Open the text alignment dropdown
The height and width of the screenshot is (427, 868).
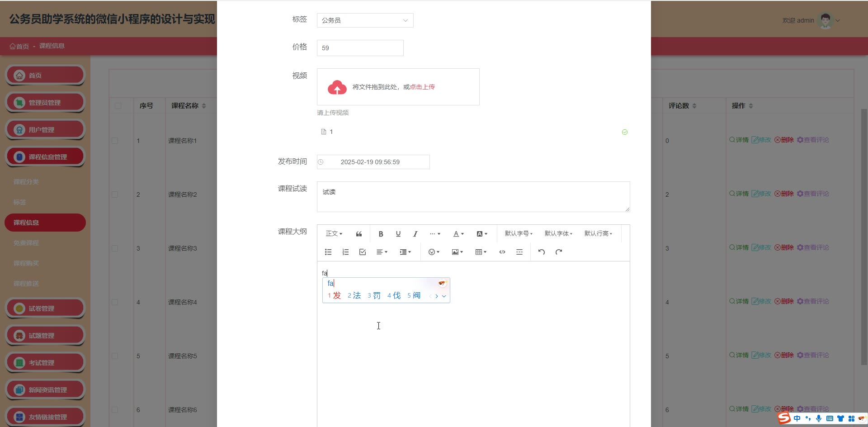pos(382,252)
